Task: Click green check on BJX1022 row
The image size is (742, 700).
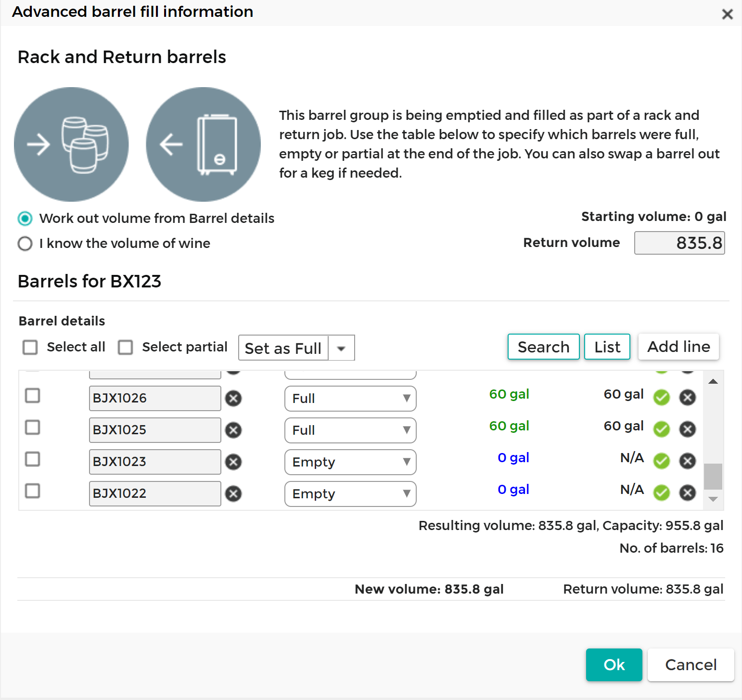Action: tap(662, 493)
